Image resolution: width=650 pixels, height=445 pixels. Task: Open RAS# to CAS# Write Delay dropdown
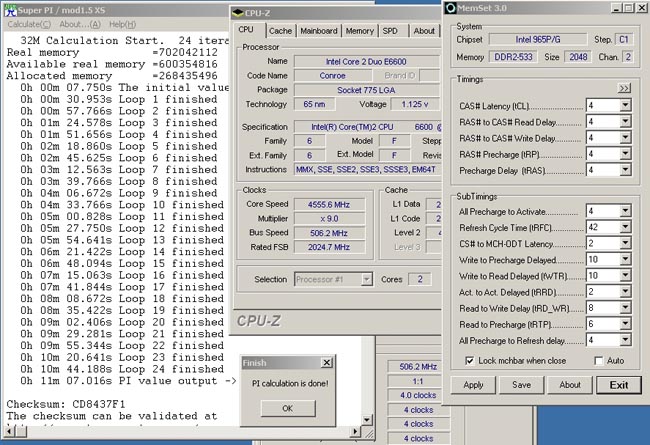click(625, 138)
